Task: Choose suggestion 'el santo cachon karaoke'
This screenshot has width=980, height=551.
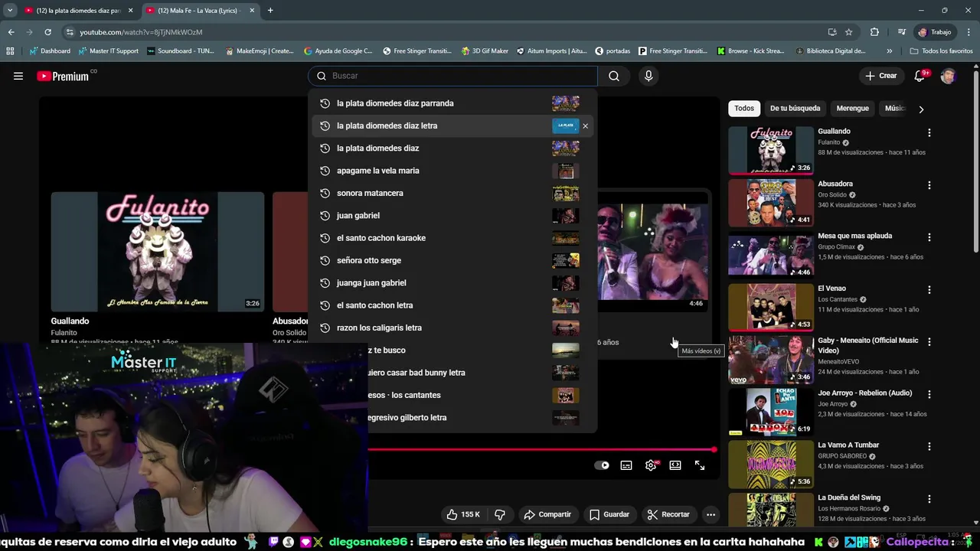Action: pyautogui.click(x=452, y=238)
